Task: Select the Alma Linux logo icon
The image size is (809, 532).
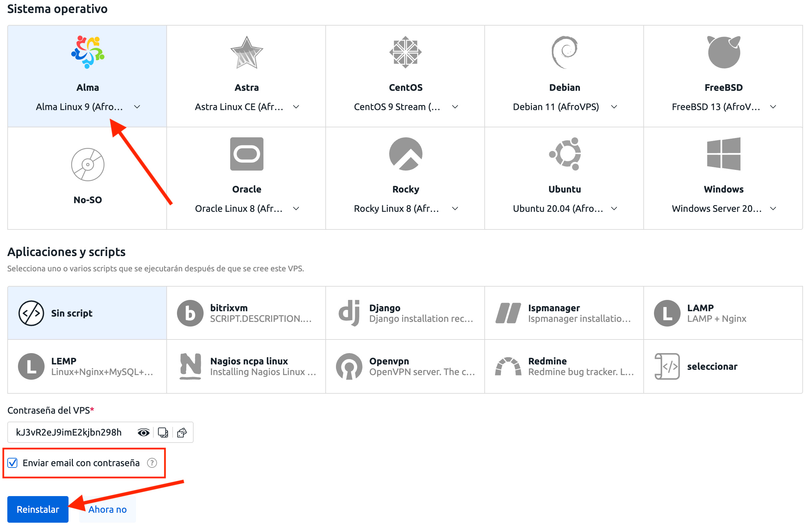Action: click(88, 52)
